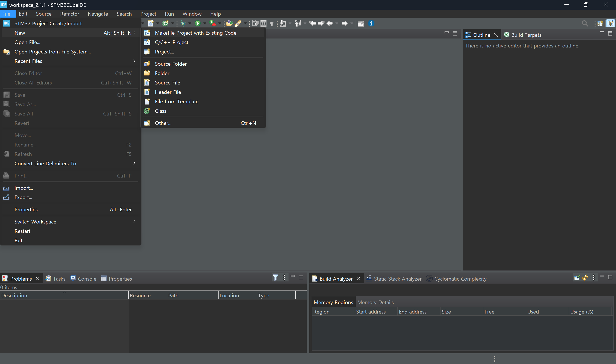Expand the Switch Workspace submenu arrow
The image size is (616, 364).
pyautogui.click(x=134, y=221)
